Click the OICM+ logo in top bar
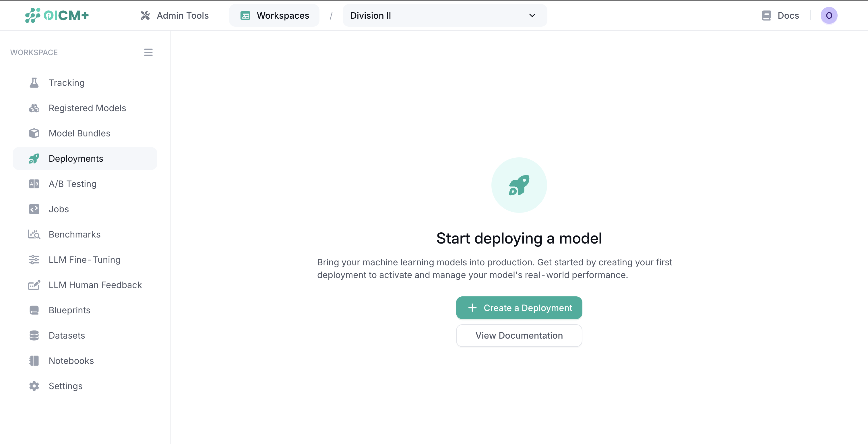This screenshot has height=444, width=868. [57, 15]
